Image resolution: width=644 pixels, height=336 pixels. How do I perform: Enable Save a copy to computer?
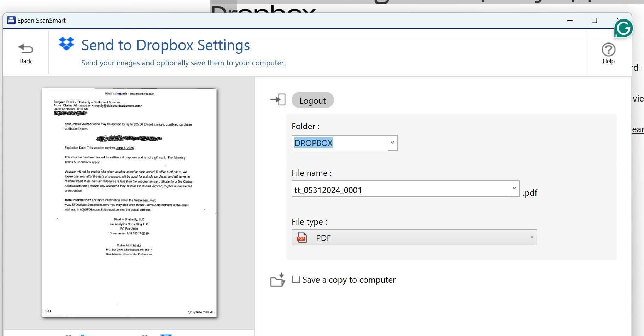(x=296, y=279)
